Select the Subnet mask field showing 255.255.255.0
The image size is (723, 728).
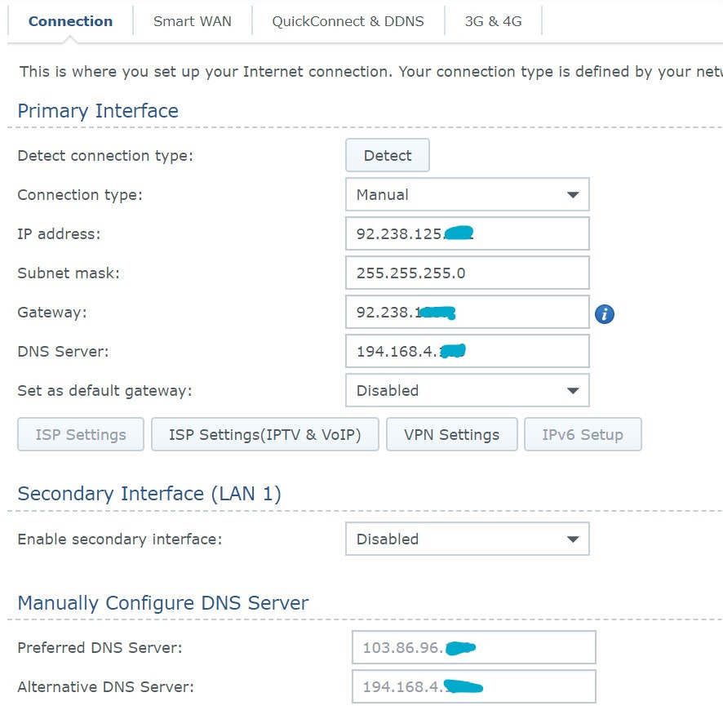[x=467, y=273]
